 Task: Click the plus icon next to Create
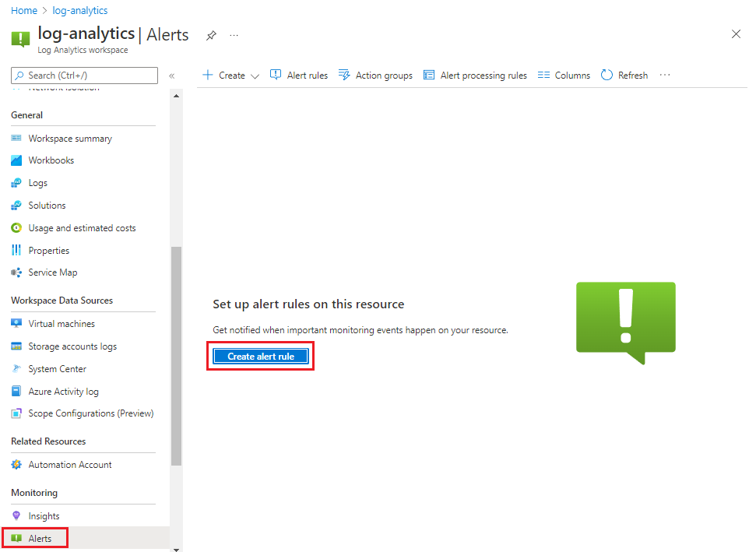click(x=208, y=75)
